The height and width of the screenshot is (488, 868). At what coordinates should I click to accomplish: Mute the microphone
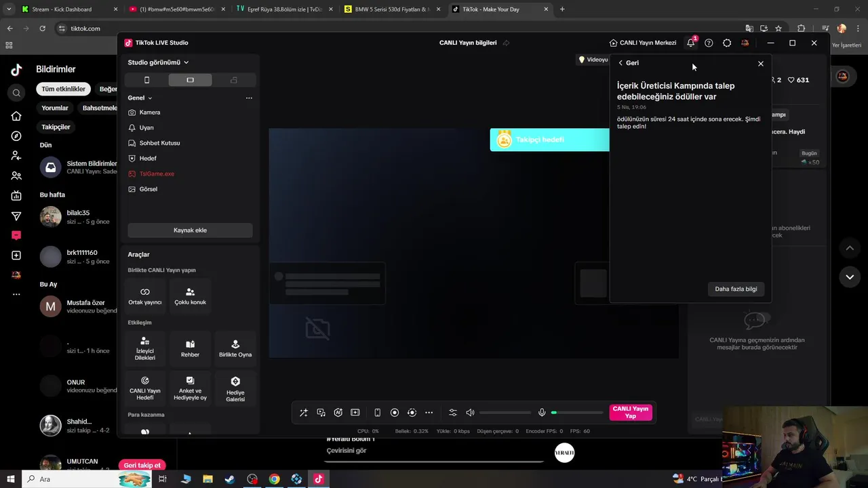pyautogui.click(x=542, y=413)
